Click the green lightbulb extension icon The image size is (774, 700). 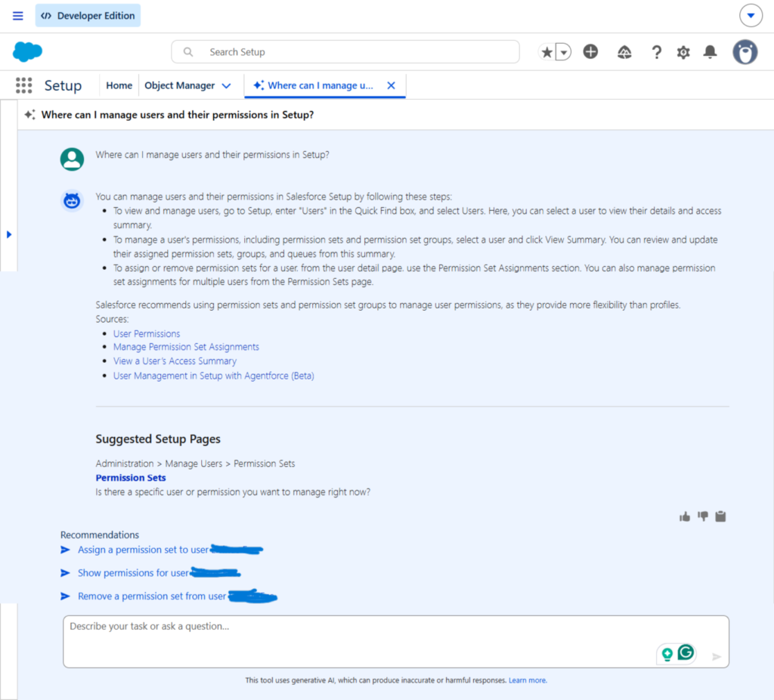point(667,655)
